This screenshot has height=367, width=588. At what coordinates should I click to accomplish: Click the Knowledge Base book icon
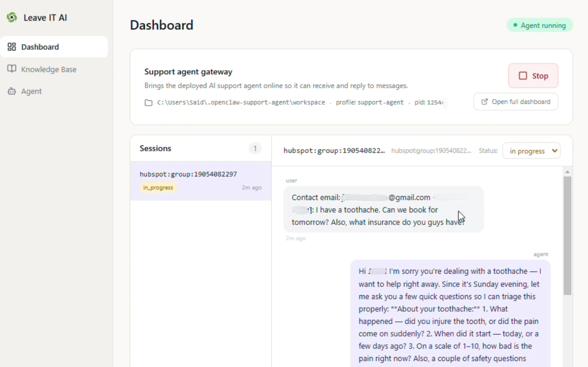(12, 69)
